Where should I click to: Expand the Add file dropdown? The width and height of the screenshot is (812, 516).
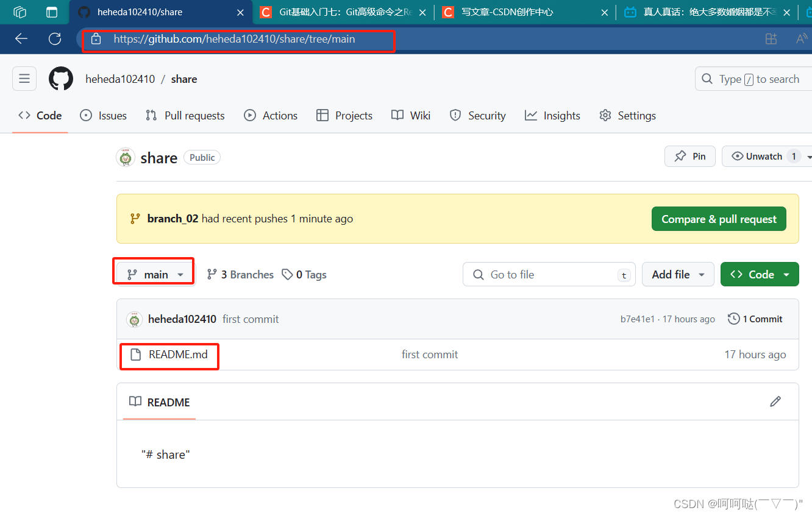(678, 275)
